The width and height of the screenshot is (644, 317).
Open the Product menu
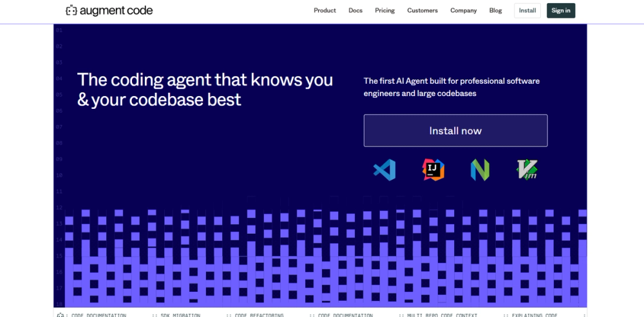[325, 11]
